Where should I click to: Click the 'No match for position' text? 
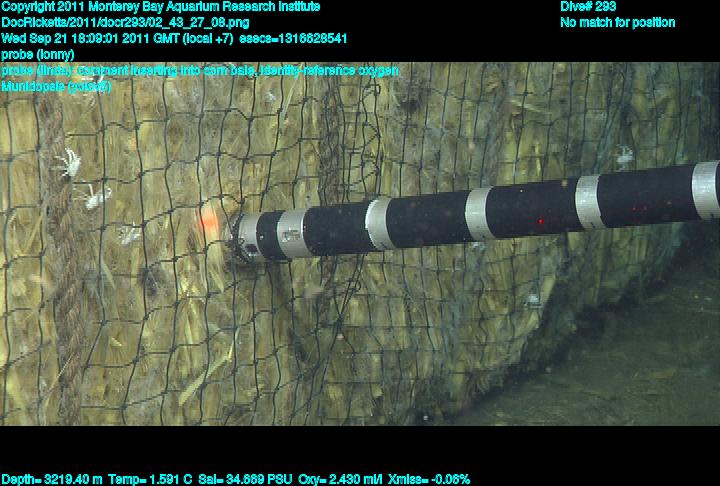[618, 22]
